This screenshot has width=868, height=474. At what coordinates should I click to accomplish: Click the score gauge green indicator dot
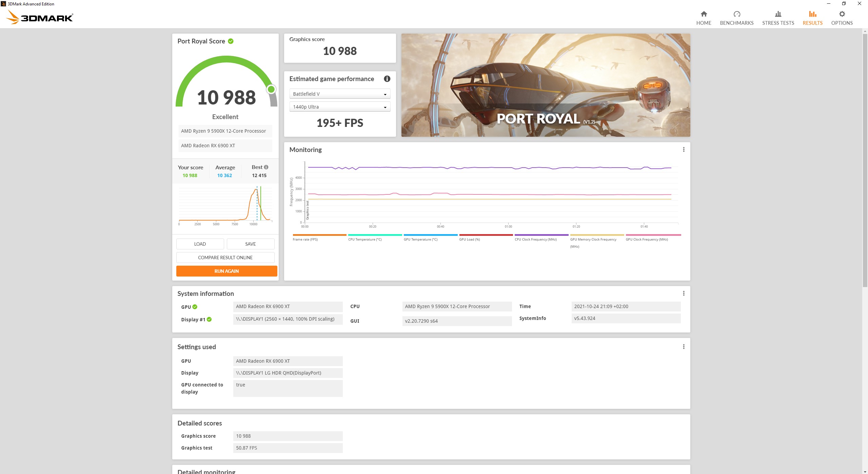pos(271,89)
